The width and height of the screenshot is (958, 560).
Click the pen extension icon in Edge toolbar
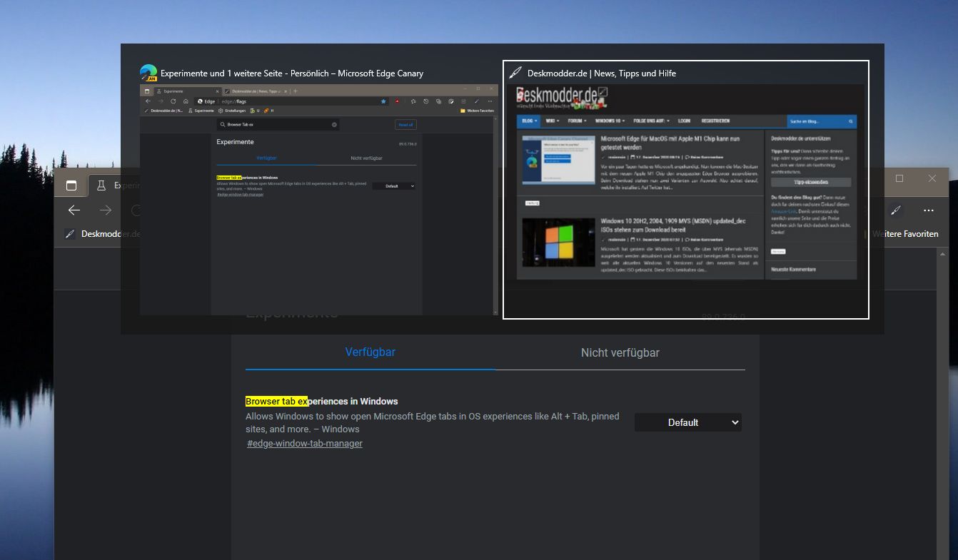896,210
